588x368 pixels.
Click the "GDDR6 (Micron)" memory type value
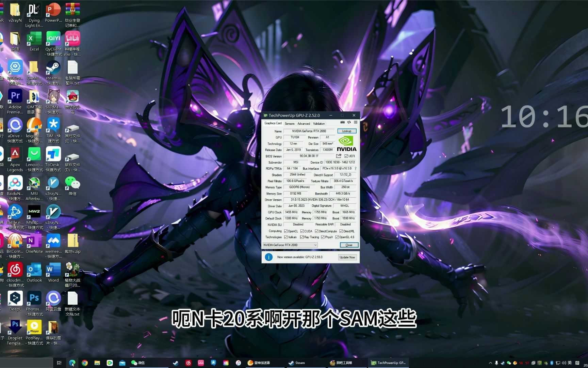pos(299,187)
